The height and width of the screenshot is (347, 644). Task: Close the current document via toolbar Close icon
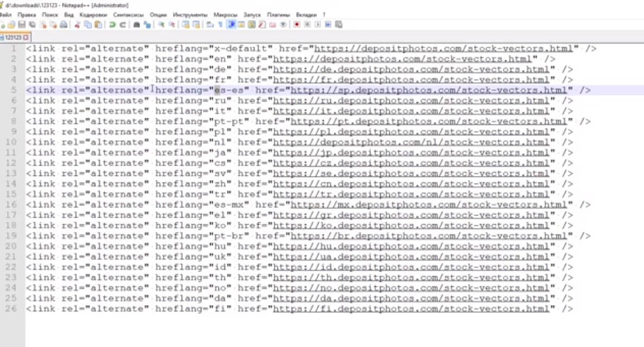tap(43, 24)
